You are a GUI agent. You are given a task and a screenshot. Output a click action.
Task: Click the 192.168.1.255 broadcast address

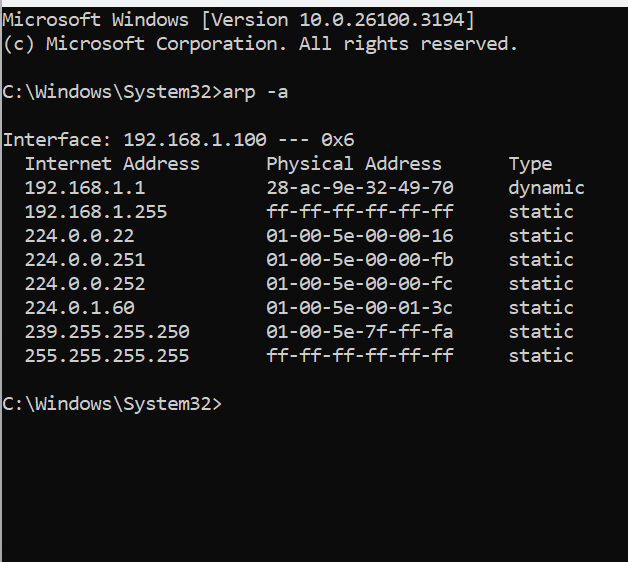96,212
